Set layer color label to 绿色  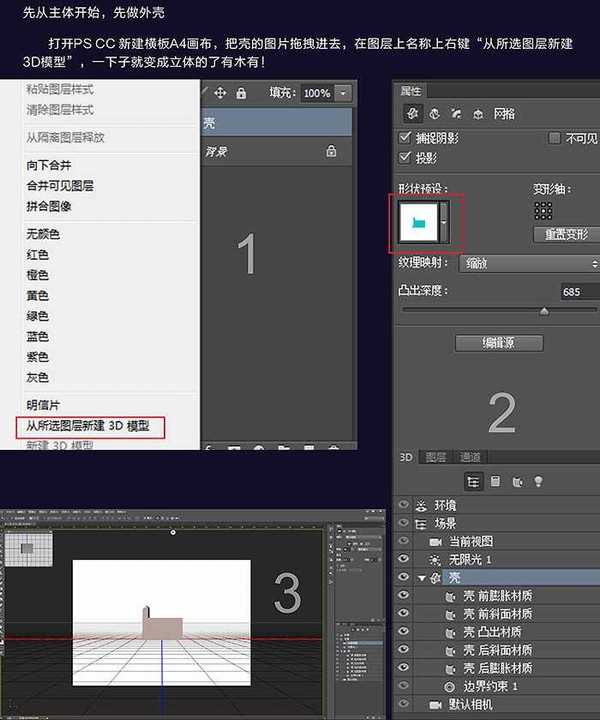click(37, 316)
